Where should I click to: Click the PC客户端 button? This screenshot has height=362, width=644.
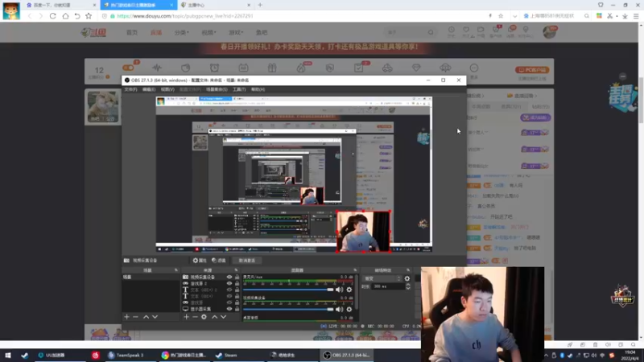(x=532, y=70)
